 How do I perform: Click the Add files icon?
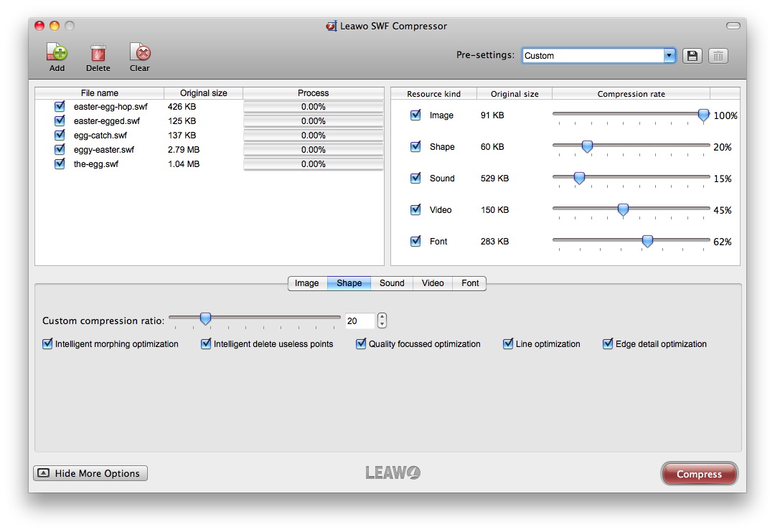click(57, 52)
